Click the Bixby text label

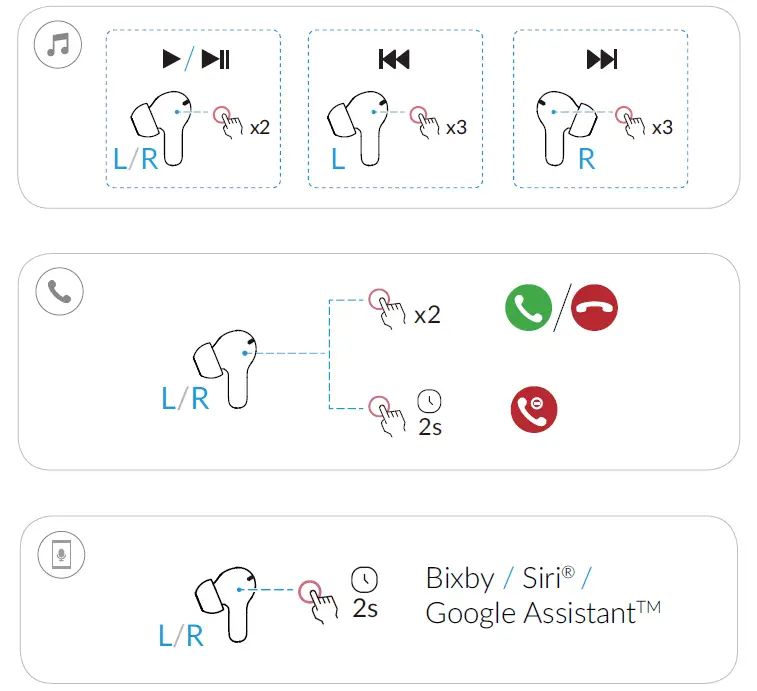460,578
